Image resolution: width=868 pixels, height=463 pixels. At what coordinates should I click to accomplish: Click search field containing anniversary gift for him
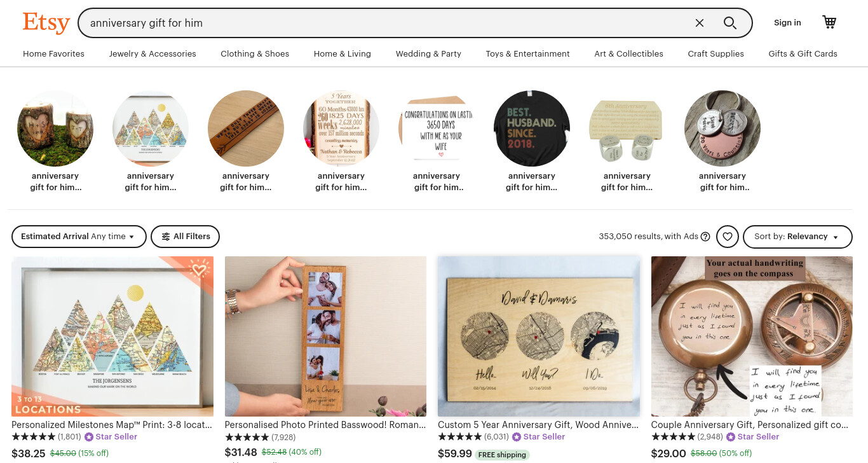click(388, 23)
